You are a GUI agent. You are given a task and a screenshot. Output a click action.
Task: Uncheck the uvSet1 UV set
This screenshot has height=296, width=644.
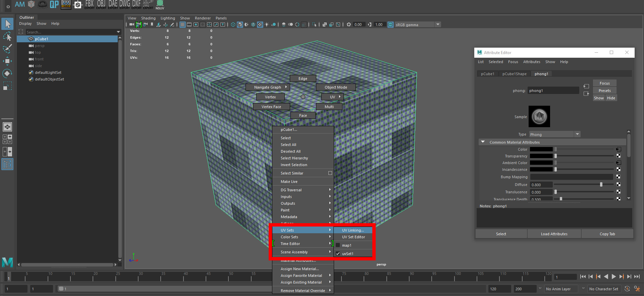[338, 254]
